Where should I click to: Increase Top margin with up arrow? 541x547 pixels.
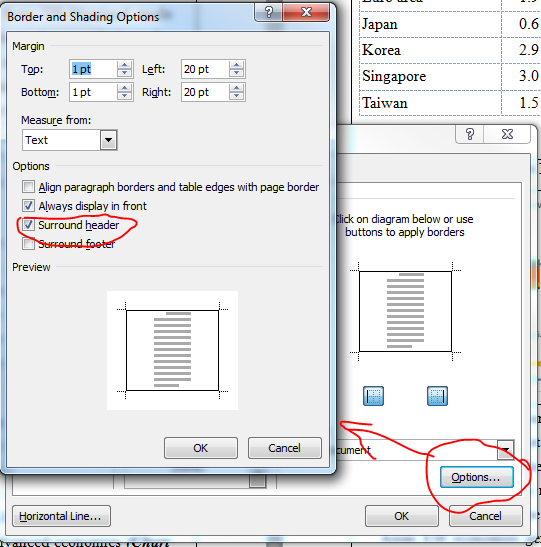click(125, 65)
